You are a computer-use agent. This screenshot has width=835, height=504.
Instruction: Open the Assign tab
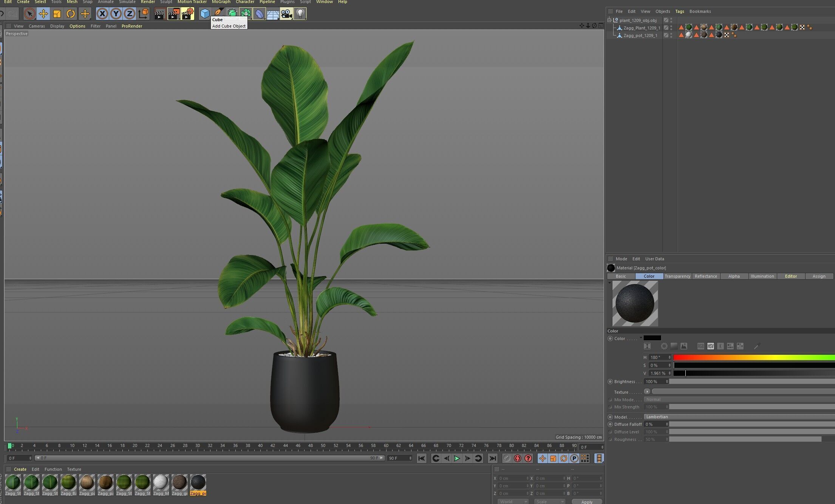point(819,276)
